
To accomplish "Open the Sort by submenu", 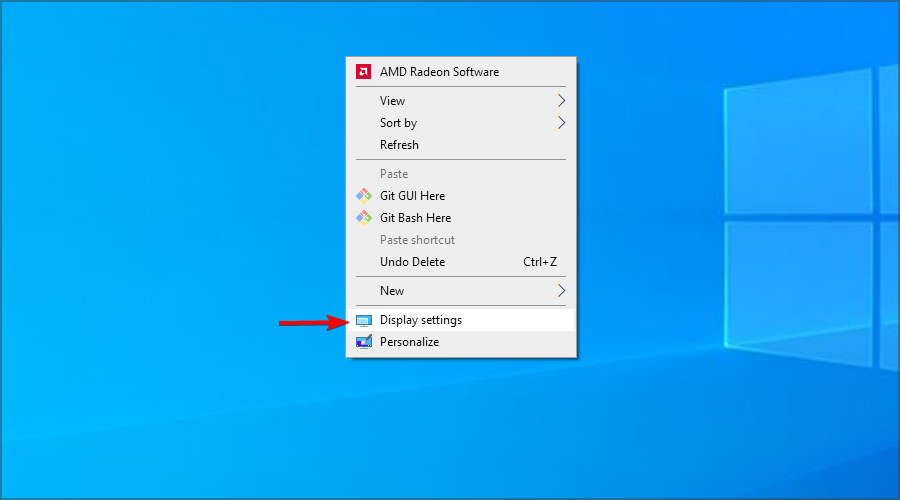I will [x=461, y=123].
